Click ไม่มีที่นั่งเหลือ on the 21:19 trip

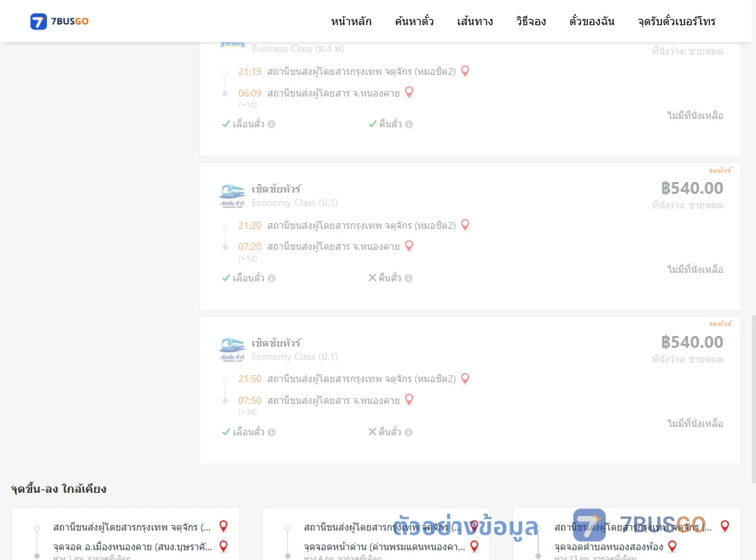[695, 115]
